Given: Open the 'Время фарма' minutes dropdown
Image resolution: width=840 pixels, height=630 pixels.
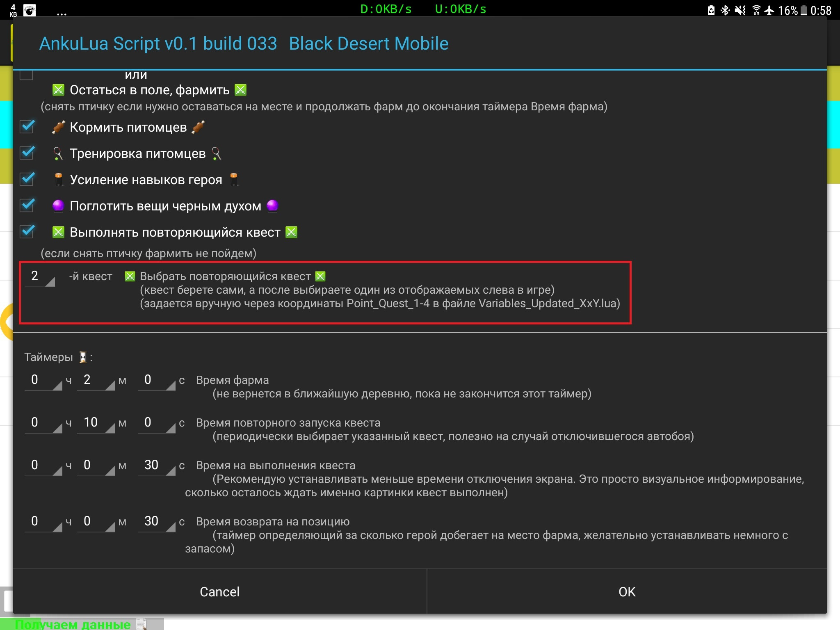Looking at the screenshot, I should (x=96, y=380).
